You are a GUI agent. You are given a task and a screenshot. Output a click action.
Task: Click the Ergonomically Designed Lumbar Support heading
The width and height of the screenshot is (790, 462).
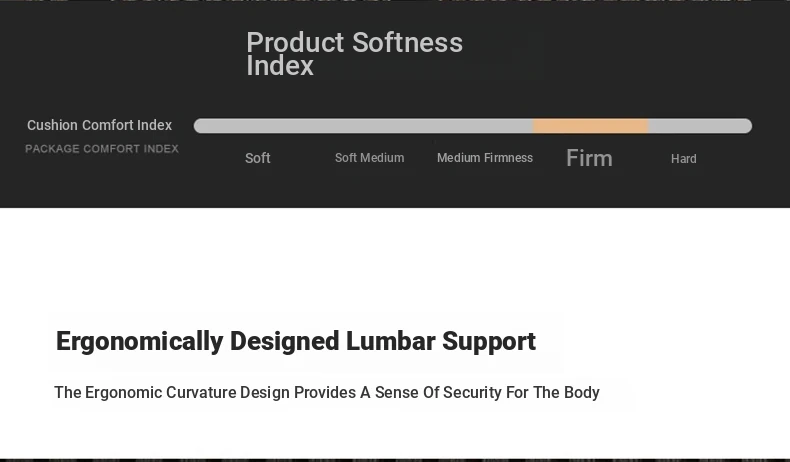[x=296, y=341]
